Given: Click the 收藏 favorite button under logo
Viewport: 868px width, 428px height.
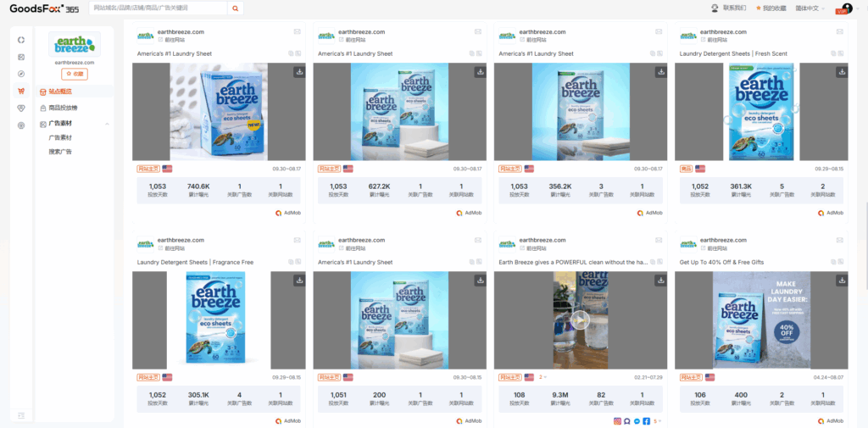Looking at the screenshot, I should (75, 74).
